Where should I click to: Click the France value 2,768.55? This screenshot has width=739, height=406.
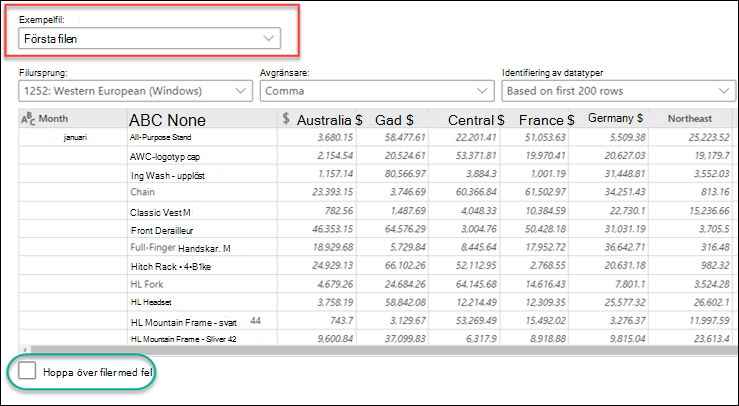click(x=548, y=265)
